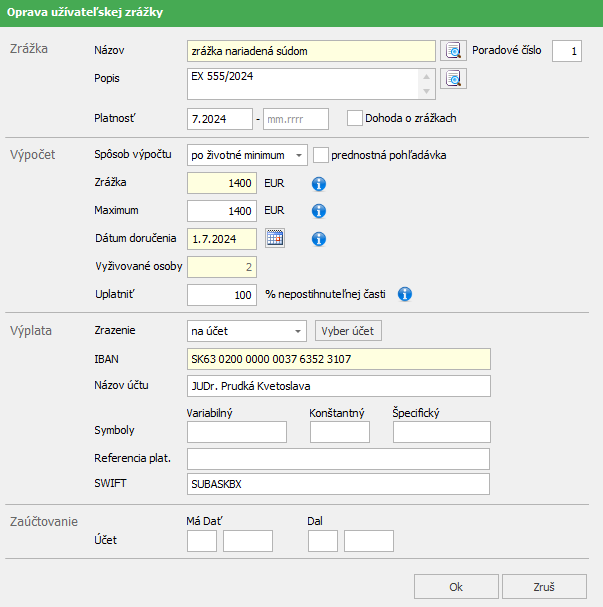Viewport: 603px width, 607px height.
Task: Enable the Dohoda o zrážkach checkbox
Action: tap(355, 118)
